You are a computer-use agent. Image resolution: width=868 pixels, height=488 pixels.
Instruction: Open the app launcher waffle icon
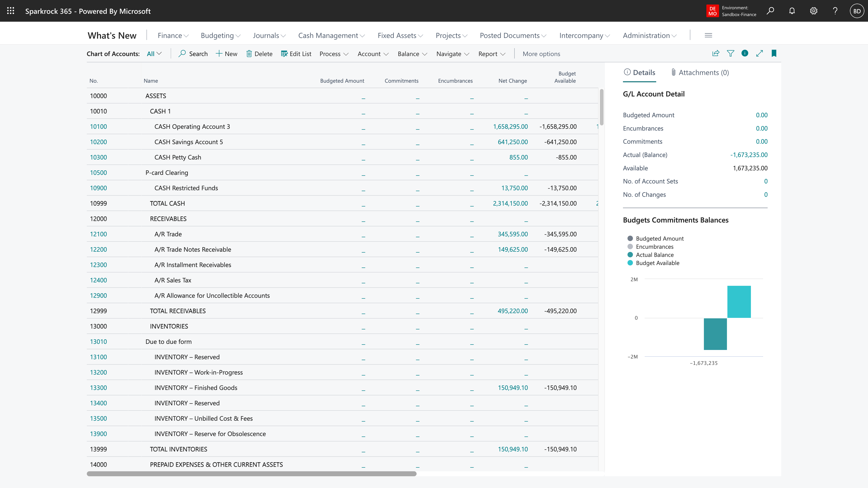coord(10,11)
